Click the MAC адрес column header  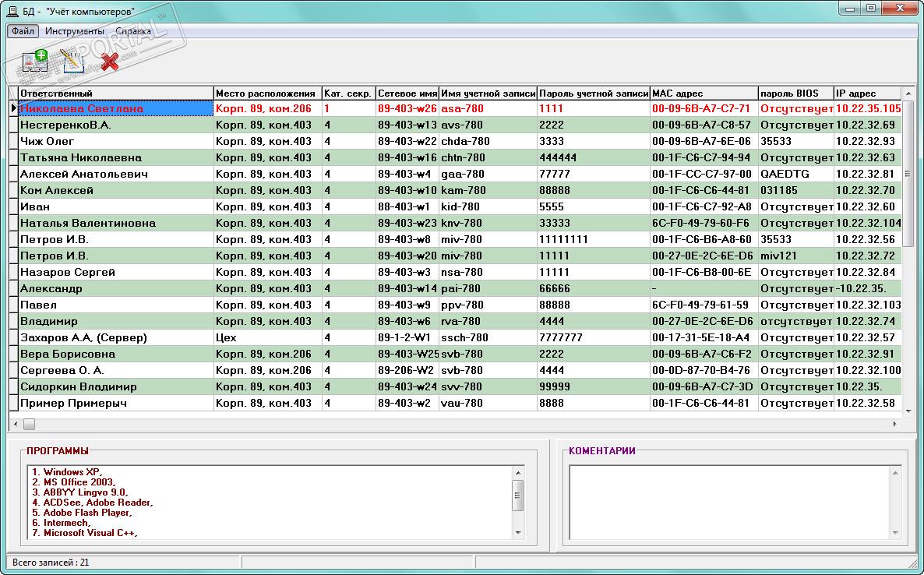[704, 93]
